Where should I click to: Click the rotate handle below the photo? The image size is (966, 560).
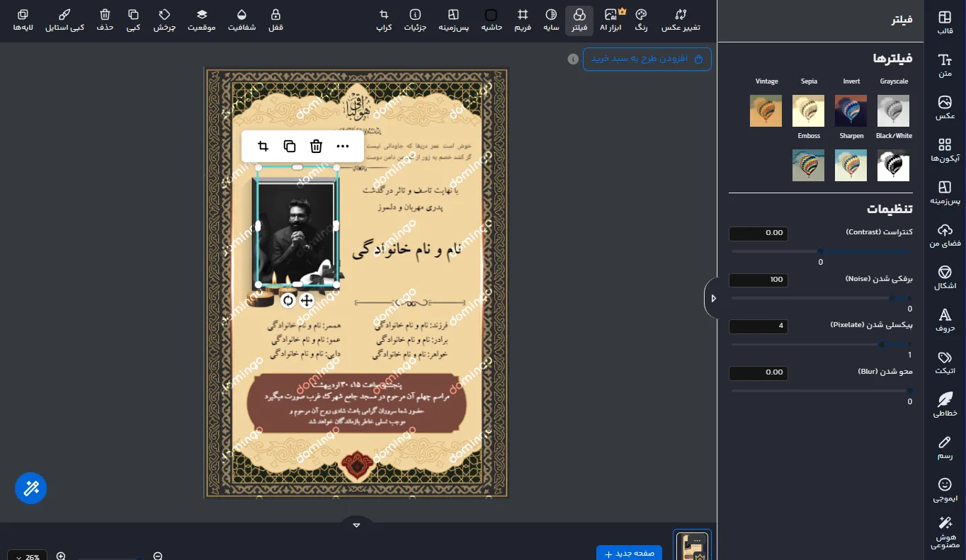pos(288,300)
